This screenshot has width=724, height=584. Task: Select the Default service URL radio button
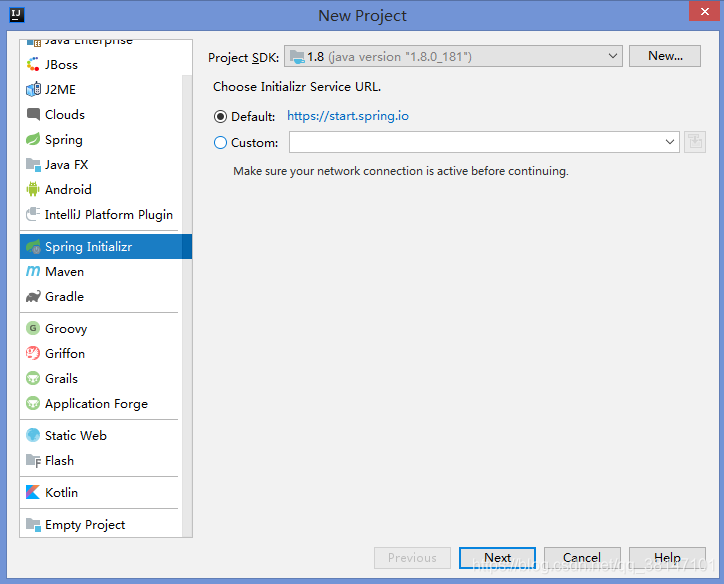point(220,117)
